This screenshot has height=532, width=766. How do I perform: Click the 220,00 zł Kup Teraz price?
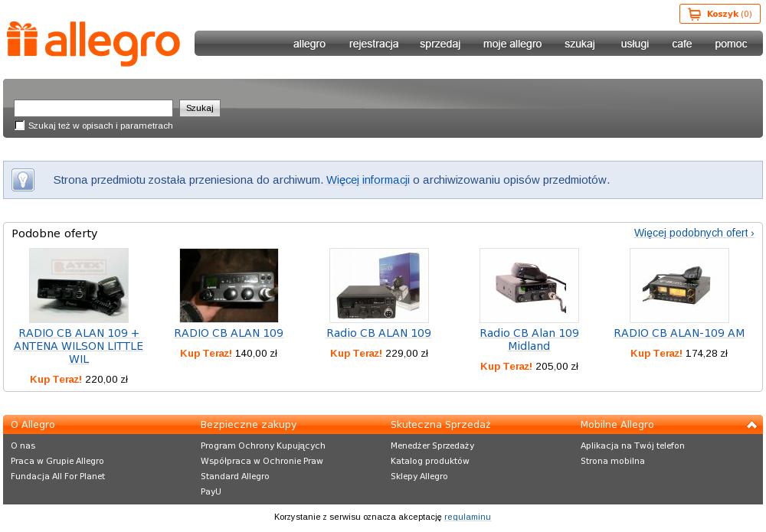[x=79, y=379]
